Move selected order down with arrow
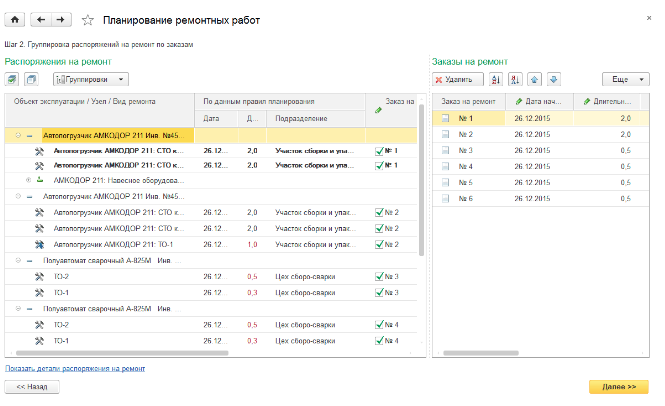 pyautogui.click(x=553, y=79)
